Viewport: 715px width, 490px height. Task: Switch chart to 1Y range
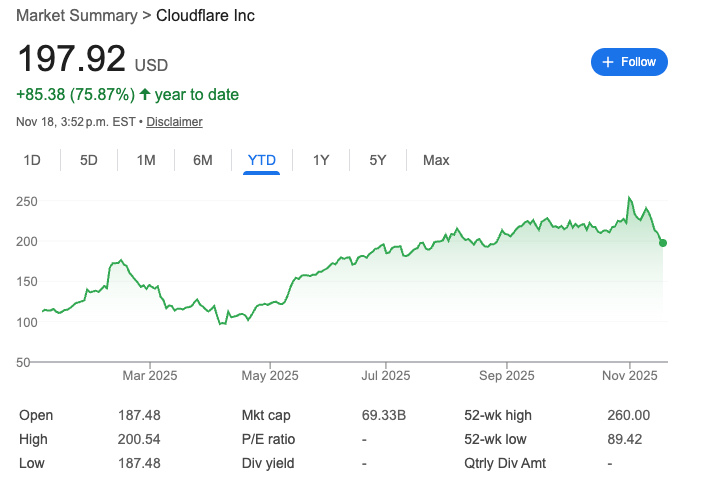[x=321, y=160]
